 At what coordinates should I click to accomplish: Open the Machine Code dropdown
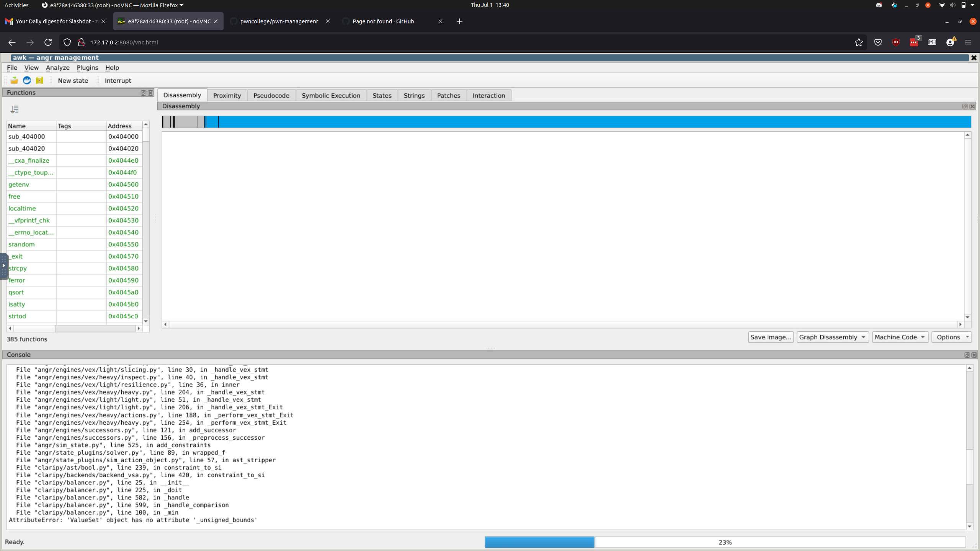click(899, 337)
